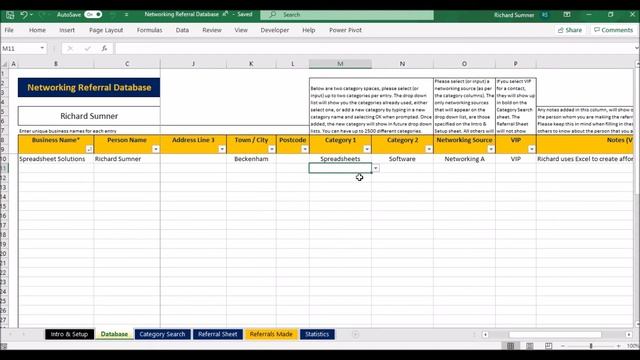Switch to the Category Search sheet

coord(162,334)
